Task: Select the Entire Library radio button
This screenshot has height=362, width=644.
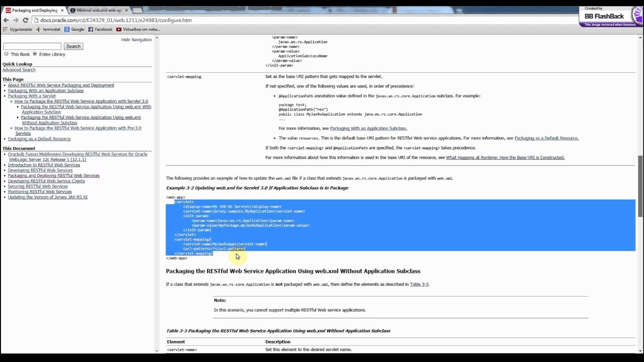Action: coord(35,54)
